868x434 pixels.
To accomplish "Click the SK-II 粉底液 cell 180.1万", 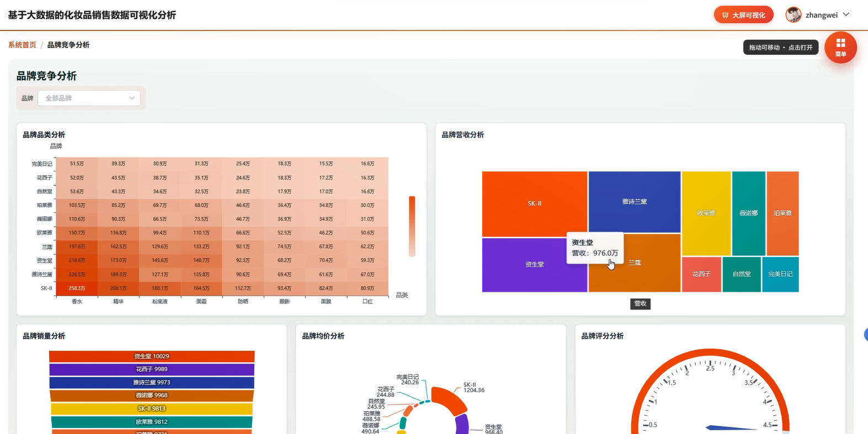I will click(160, 288).
